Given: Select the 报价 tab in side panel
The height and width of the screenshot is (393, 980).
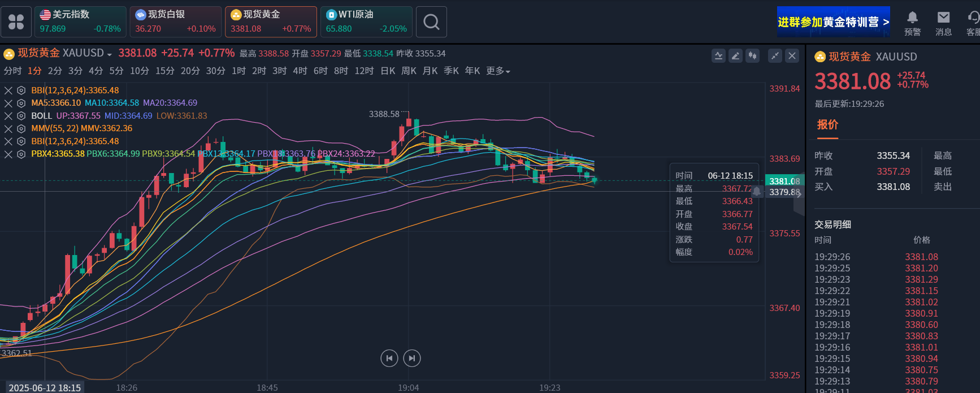Looking at the screenshot, I should (x=827, y=125).
